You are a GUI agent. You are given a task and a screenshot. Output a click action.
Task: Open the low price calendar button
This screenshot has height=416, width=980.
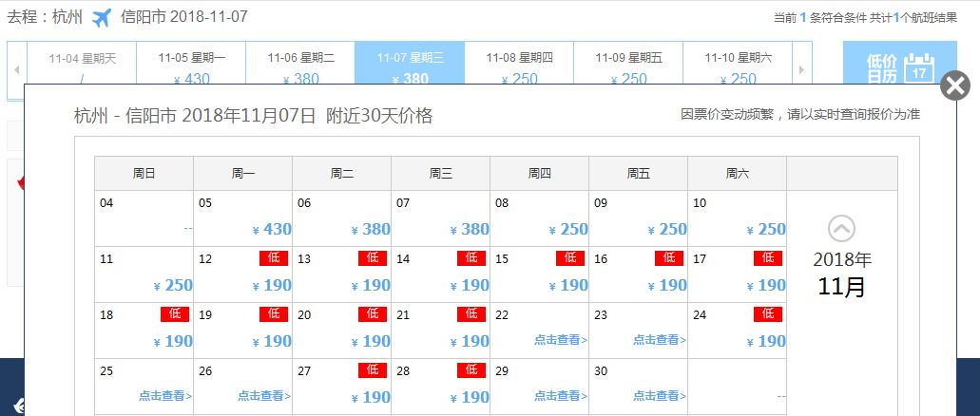899,63
